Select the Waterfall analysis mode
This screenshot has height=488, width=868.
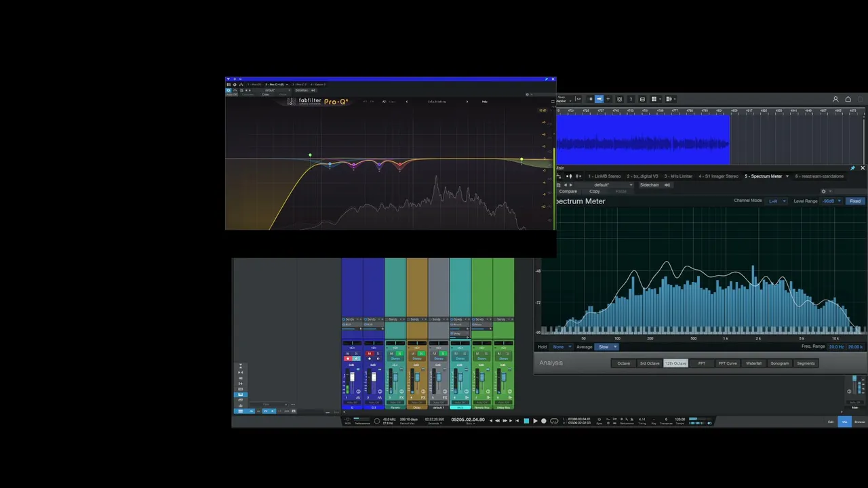tap(753, 363)
